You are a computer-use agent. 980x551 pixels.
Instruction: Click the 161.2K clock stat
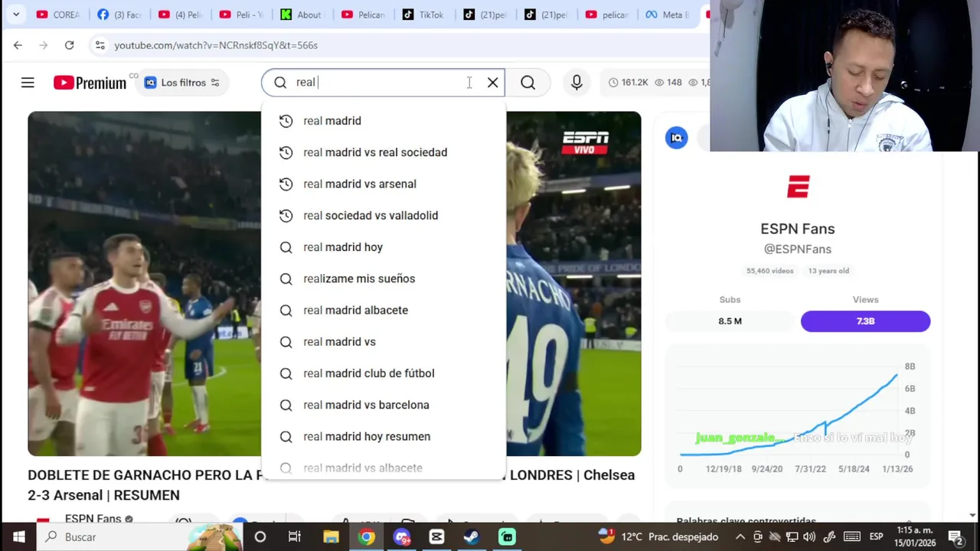(x=628, y=83)
